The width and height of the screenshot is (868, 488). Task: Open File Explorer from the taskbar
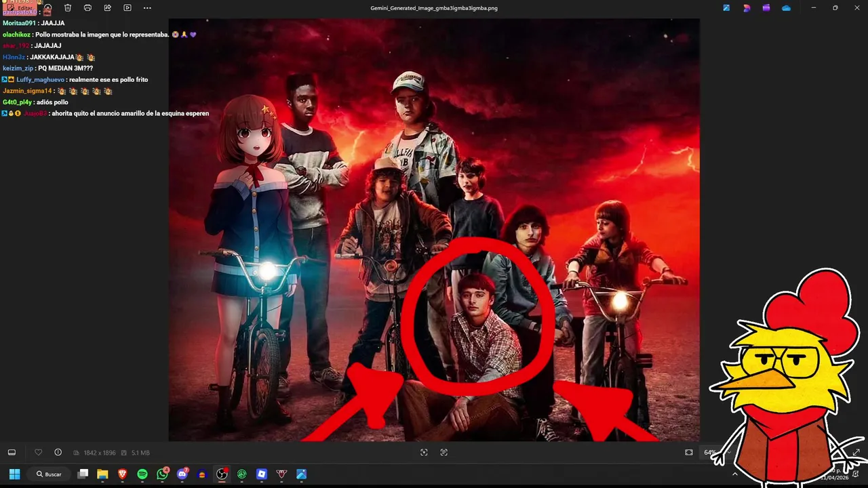click(x=102, y=474)
